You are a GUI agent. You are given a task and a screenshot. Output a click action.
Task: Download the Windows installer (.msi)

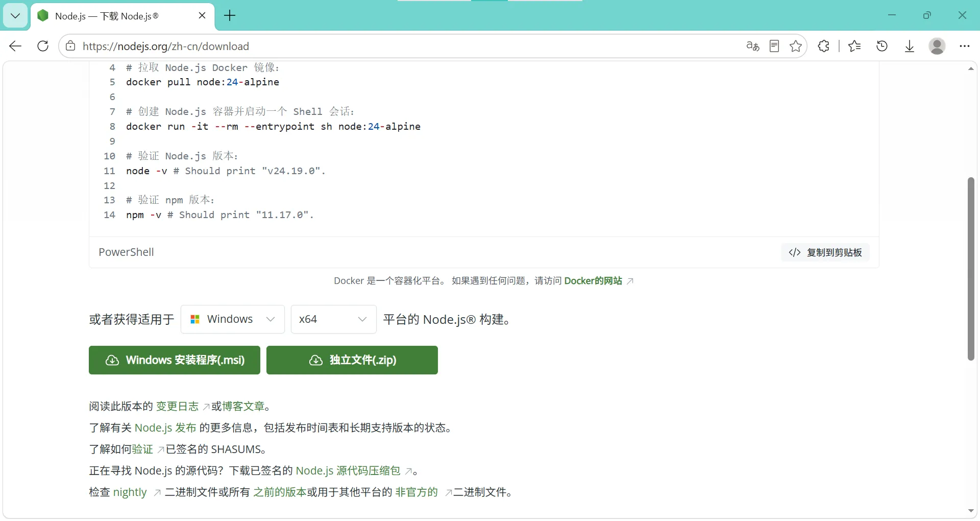tap(175, 360)
